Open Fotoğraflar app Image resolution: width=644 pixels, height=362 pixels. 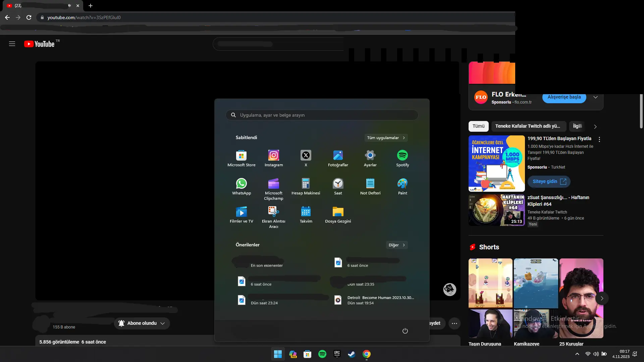[338, 158]
